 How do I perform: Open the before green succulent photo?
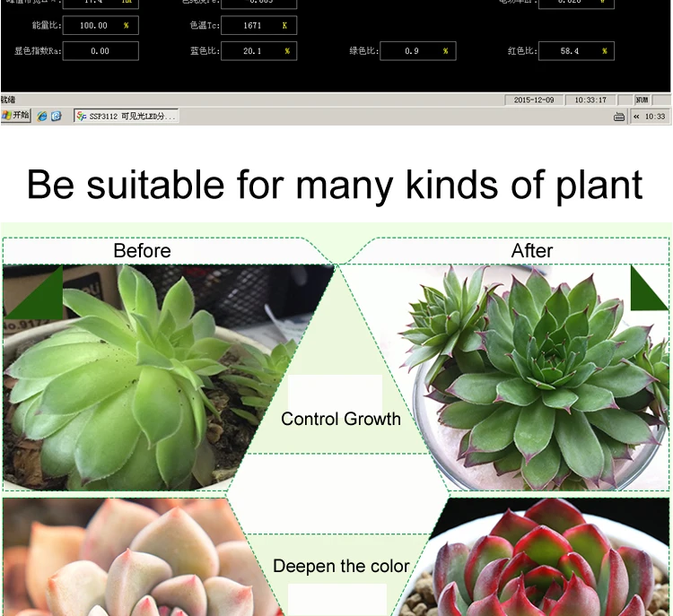(142, 377)
